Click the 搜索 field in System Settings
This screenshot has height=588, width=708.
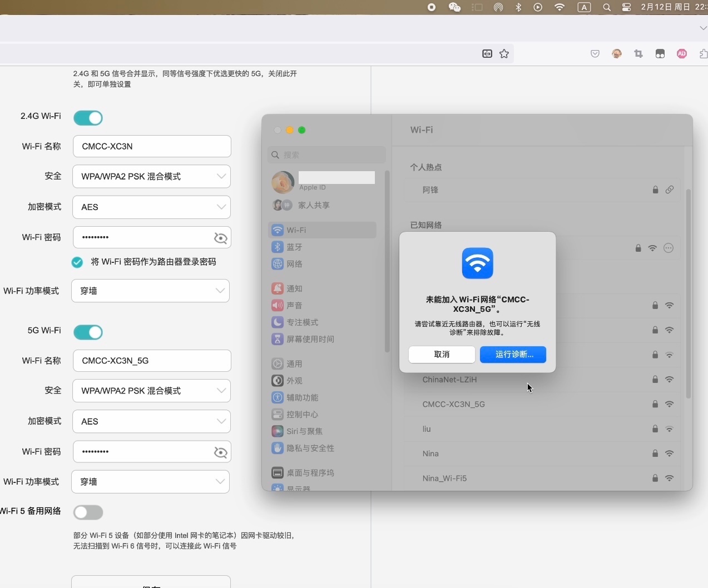[326, 155]
